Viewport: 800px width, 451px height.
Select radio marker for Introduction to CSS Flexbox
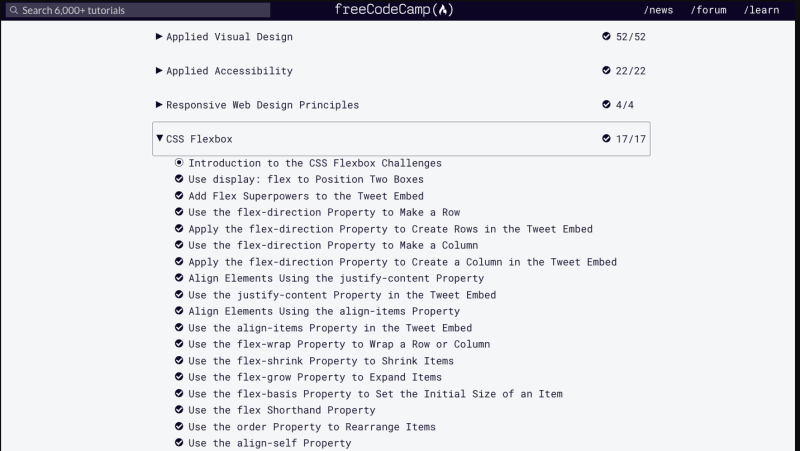(179, 163)
